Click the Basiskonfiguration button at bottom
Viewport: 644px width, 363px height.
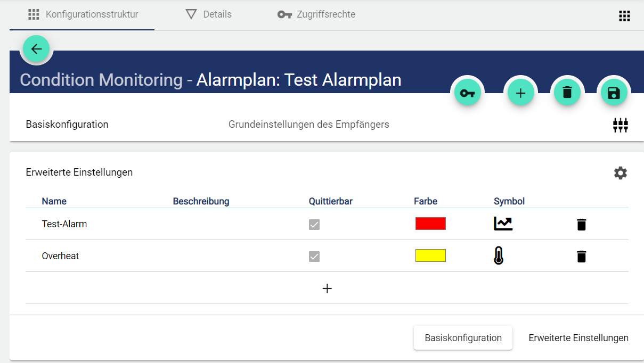coord(463,338)
